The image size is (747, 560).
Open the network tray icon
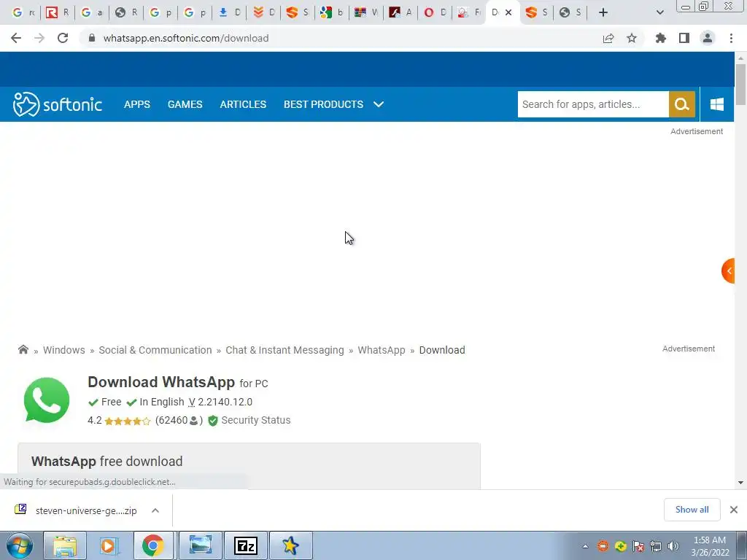(656, 546)
